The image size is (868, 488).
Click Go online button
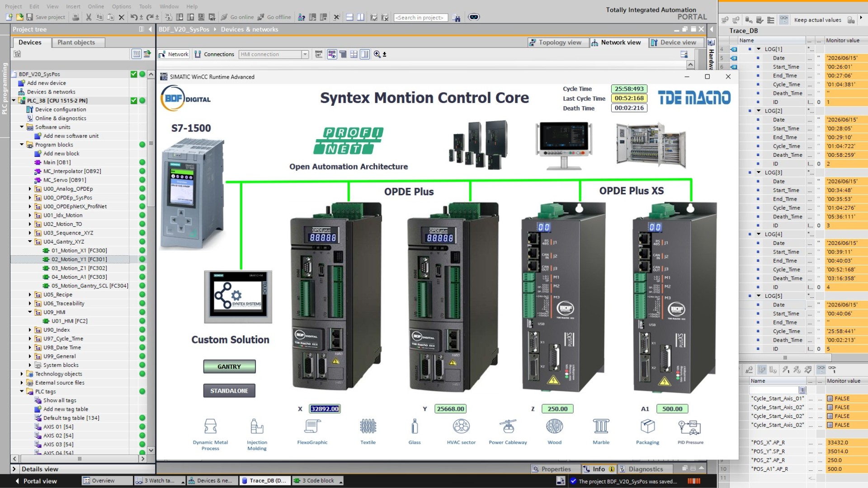(238, 17)
